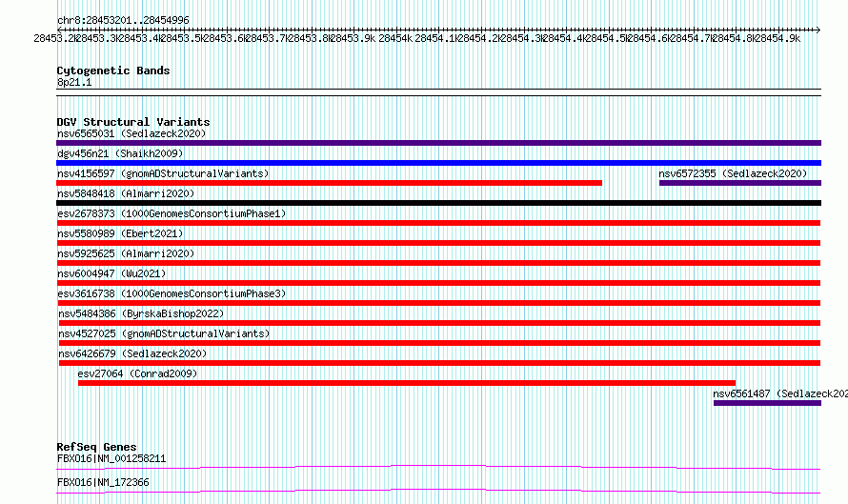
Task: Click the nsv6004947 (Wu2021) variant bar
Action: click(438, 283)
